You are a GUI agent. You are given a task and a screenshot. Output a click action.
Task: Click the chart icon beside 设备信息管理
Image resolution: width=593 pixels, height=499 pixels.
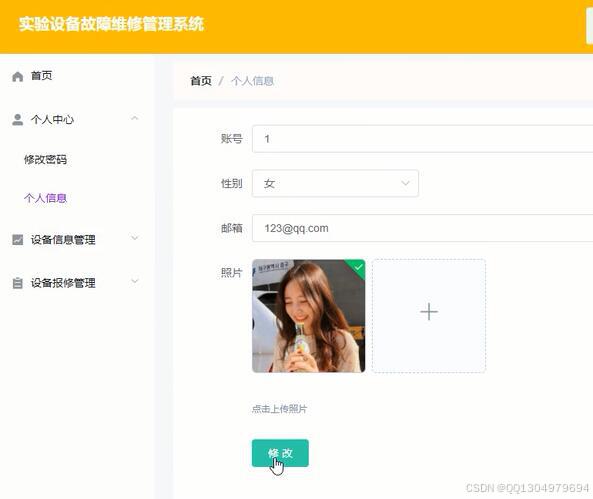coord(17,239)
